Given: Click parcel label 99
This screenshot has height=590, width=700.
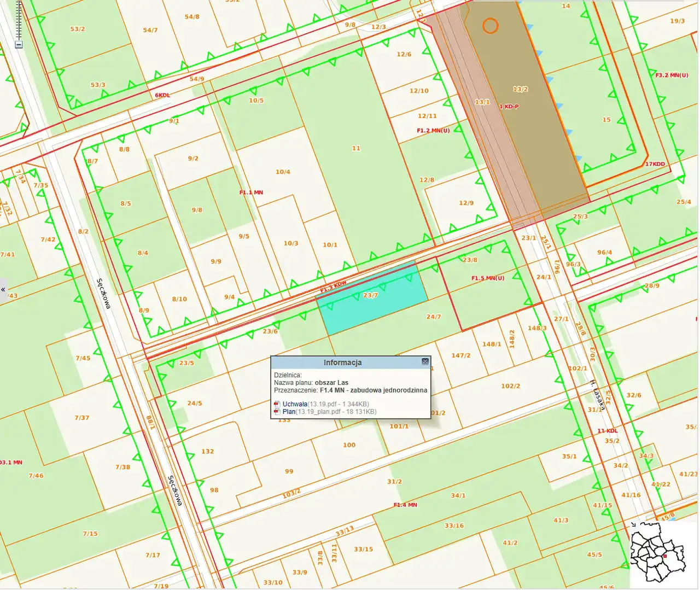Looking at the screenshot, I should (289, 471).
